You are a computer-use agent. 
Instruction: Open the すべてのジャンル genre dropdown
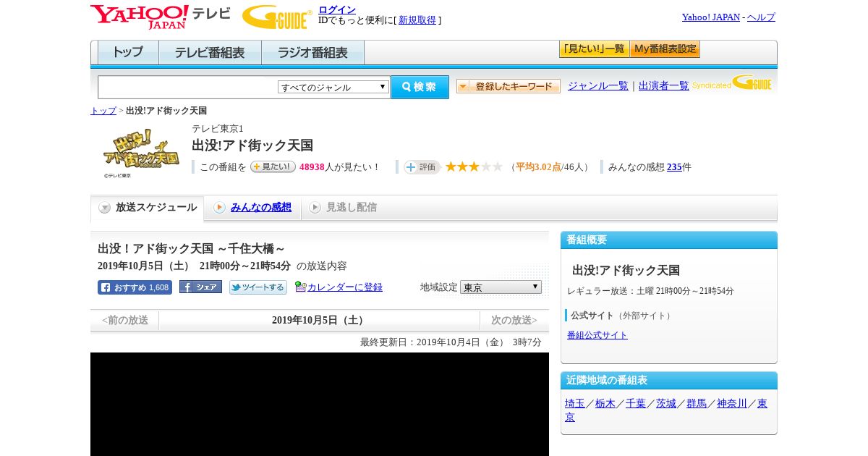(333, 87)
